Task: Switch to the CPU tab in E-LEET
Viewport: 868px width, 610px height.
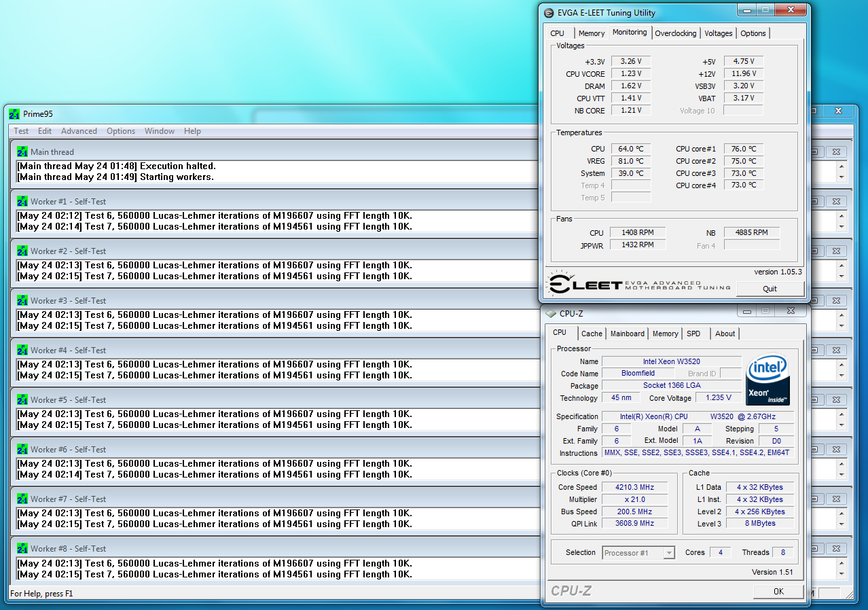Action: 558,33
